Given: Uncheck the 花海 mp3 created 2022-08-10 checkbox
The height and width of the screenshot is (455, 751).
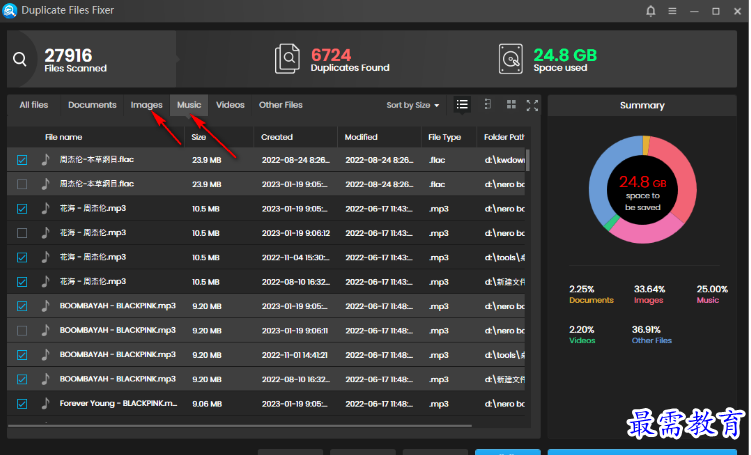Looking at the screenshot, I should pos(22,282).
